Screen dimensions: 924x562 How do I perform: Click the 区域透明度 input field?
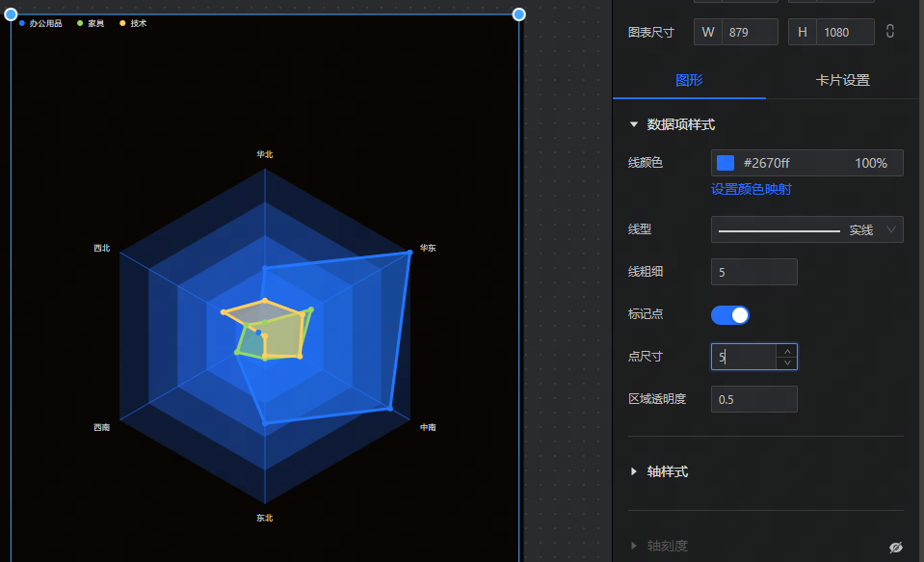pyautogui.click(x=753, y=399)
